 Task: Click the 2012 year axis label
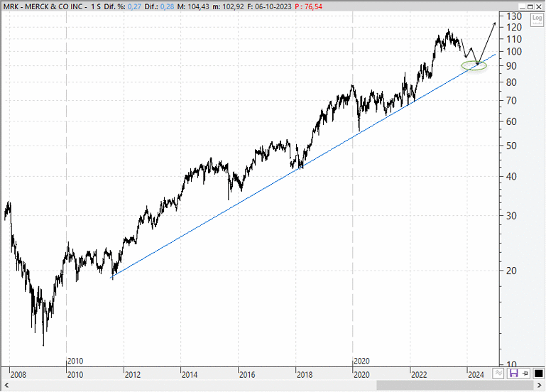[133, 375]
